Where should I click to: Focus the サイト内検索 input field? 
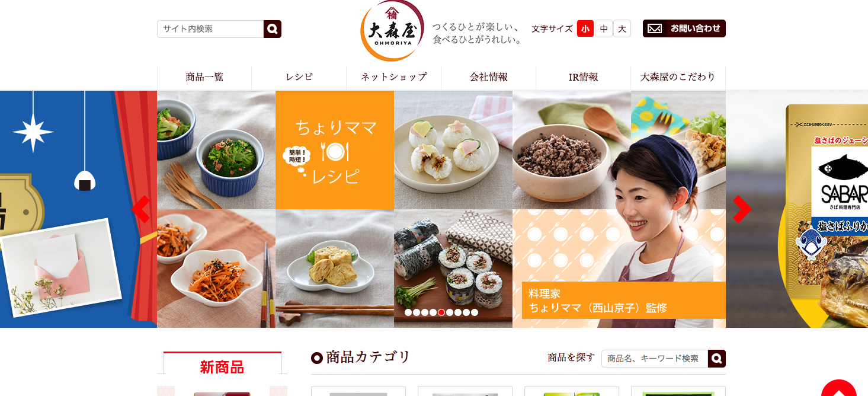pos(210,29)
